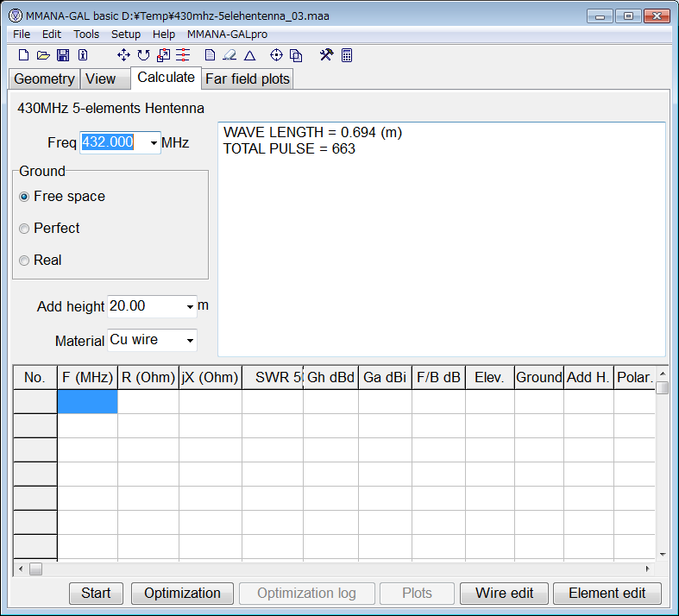The width and height of the screenshot is (679, 616).
Task: Open the MMANA-GALpro menu
Action: [227, 35]
